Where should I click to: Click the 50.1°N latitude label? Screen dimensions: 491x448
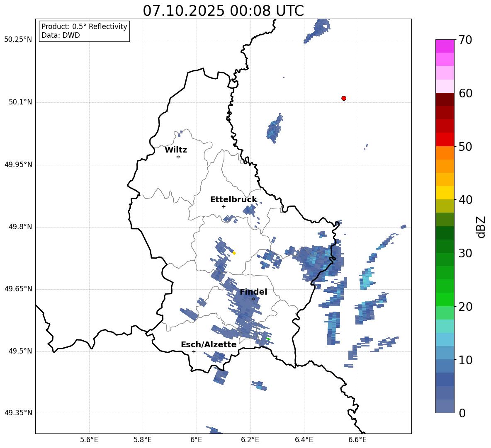tap(20, 102)
